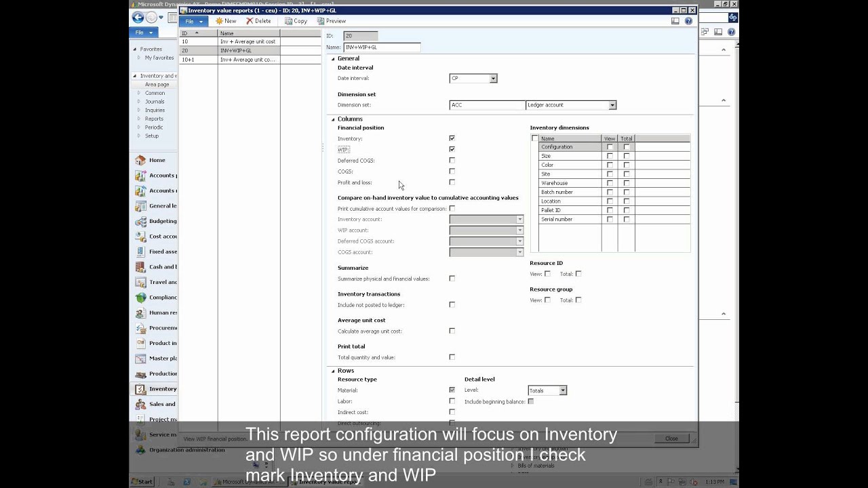Image resolution: width=868 pixels, height=488 pixels.
Task: Collapse the Columns section
Action: pyautogui.click(x=333, y=119)
